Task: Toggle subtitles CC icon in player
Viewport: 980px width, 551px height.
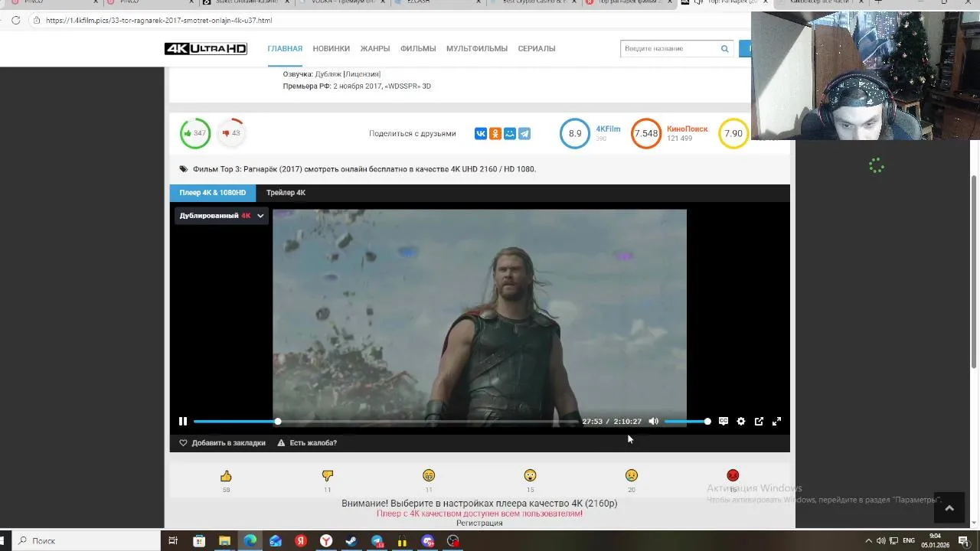Action: coord(724,422)
